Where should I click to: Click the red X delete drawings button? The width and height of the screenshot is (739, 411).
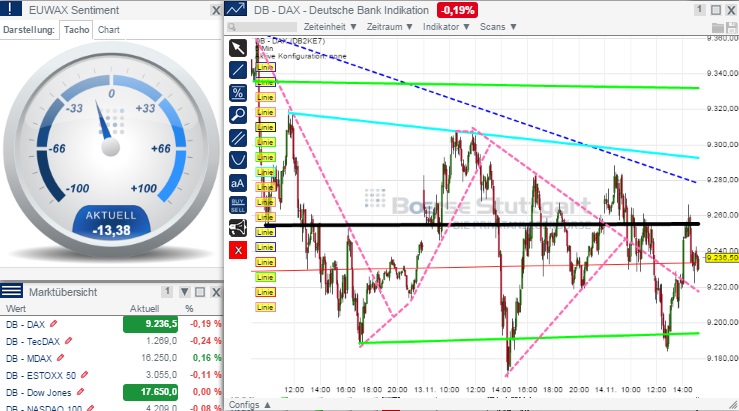tap(238, 250)
